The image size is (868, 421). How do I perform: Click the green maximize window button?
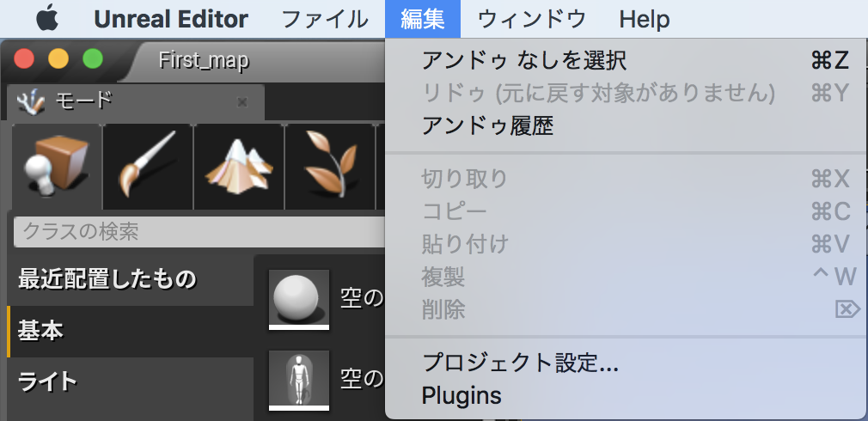pos(93,58)
